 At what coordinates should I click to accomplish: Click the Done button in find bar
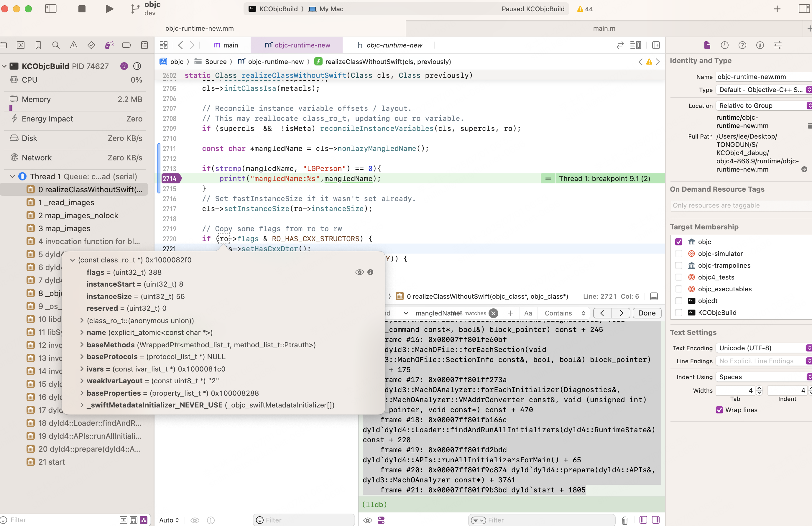647,313
